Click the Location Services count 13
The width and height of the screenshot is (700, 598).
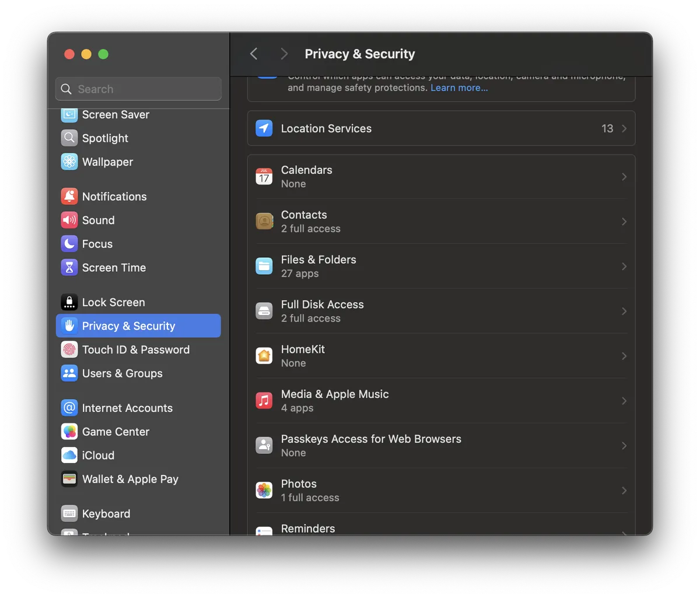coord(607,128)
